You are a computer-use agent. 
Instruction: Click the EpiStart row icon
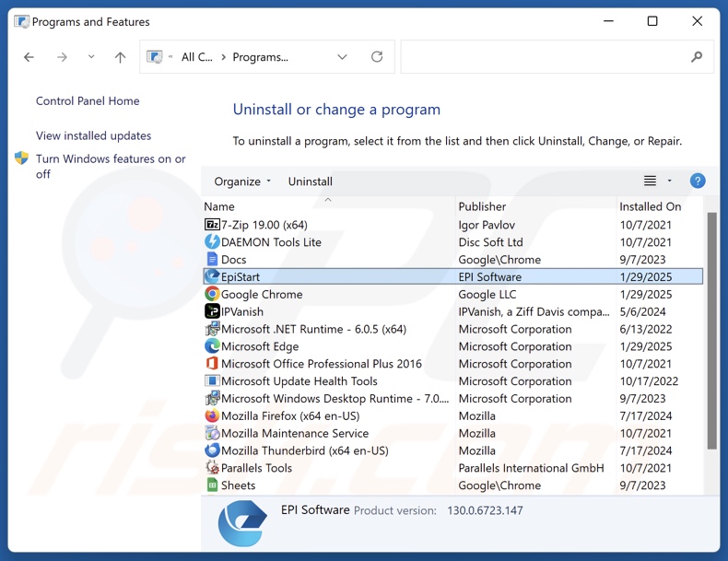212,276
